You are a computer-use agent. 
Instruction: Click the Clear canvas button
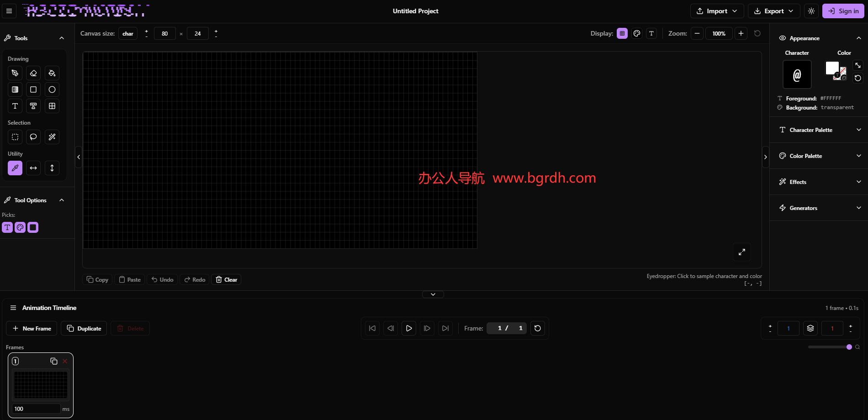pyautogui.click(x=226, y=279)
